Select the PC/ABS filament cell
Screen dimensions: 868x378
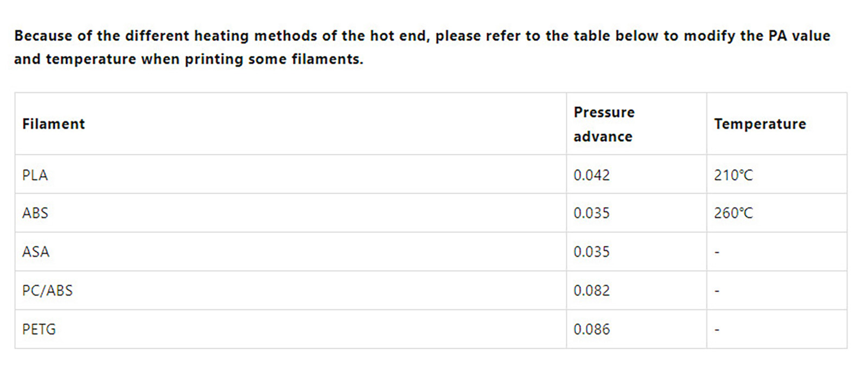click(x=291, y=291)
